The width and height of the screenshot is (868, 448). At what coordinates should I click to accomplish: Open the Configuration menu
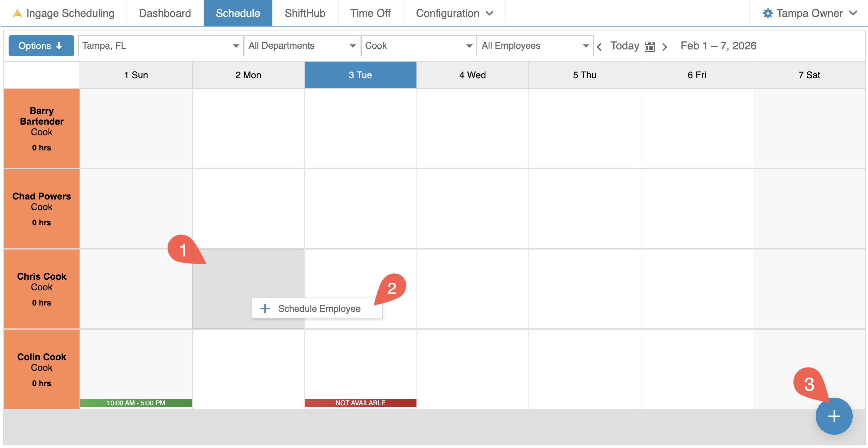point(454,13)
